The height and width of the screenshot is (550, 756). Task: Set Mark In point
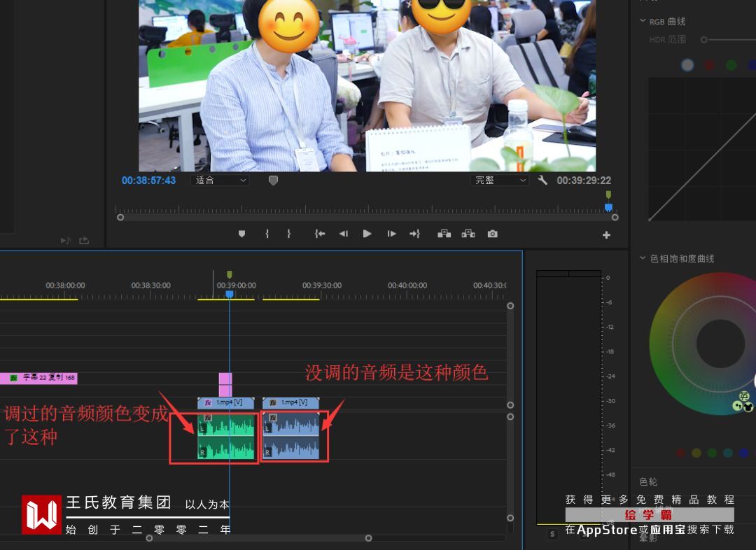point(267,234)
